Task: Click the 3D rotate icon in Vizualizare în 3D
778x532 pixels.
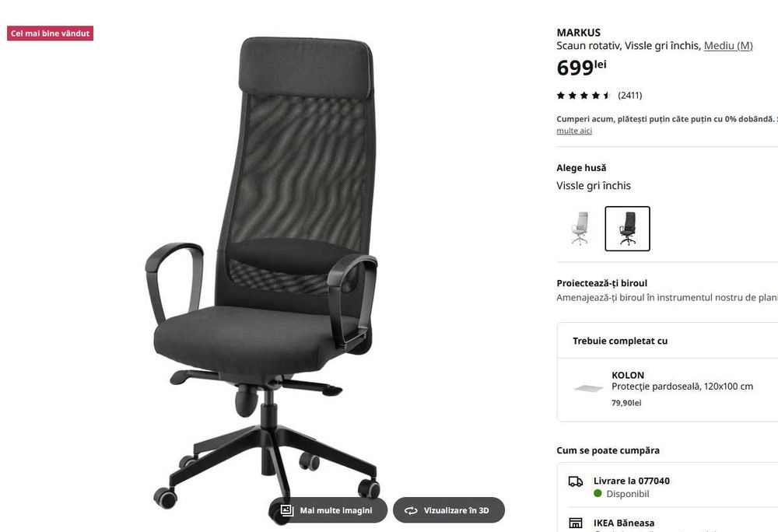Action: [411, 511]
